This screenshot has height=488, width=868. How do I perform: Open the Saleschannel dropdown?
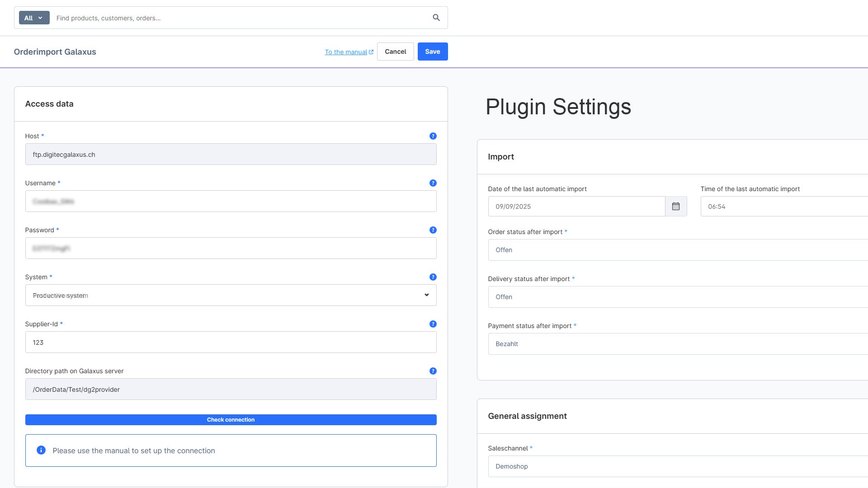coord(678,466)
